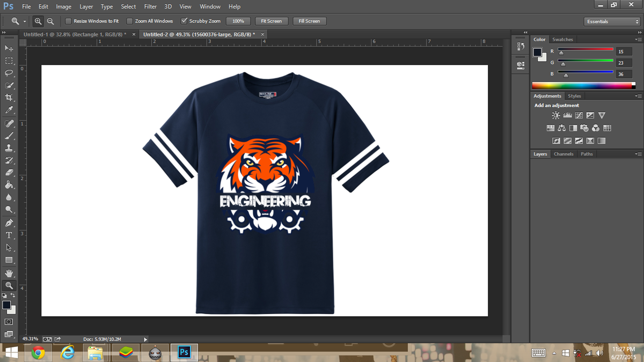Expand the status bar info arrow
The image size is (644, 362).
[145, 339]
